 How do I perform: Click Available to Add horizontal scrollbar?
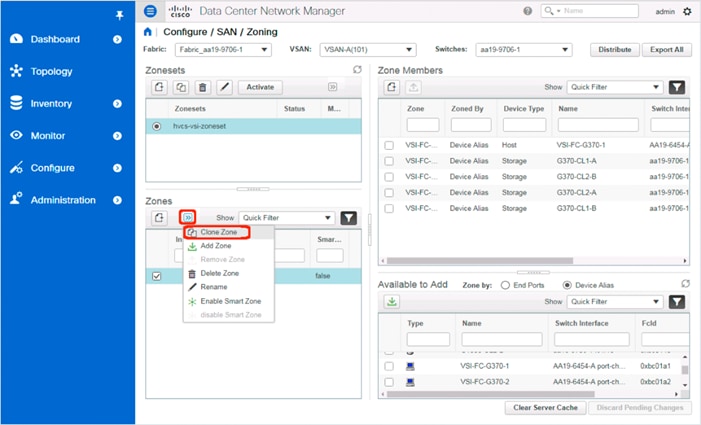pyautogui.click(x=490, y=394)
